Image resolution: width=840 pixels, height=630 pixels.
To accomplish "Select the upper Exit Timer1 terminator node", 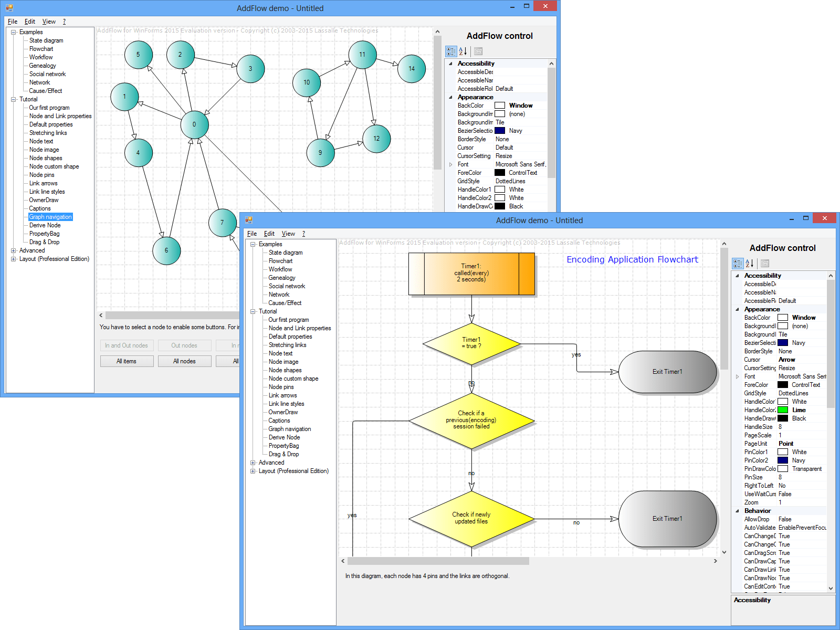I will click(x=667, y=372).
